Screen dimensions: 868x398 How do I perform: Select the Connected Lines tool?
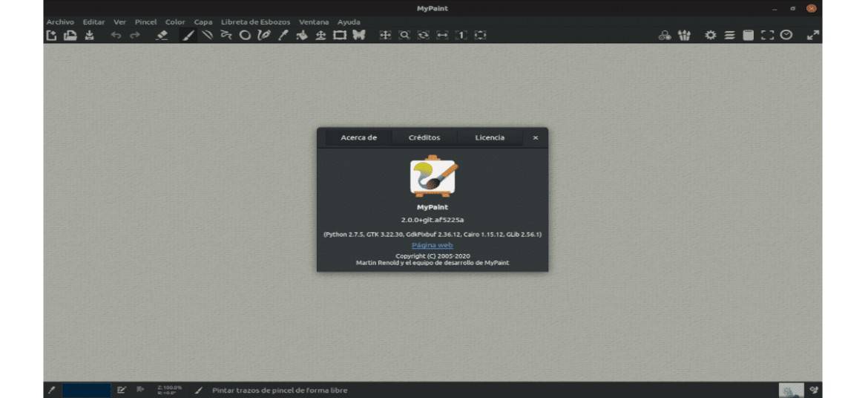tap(226, 36)
